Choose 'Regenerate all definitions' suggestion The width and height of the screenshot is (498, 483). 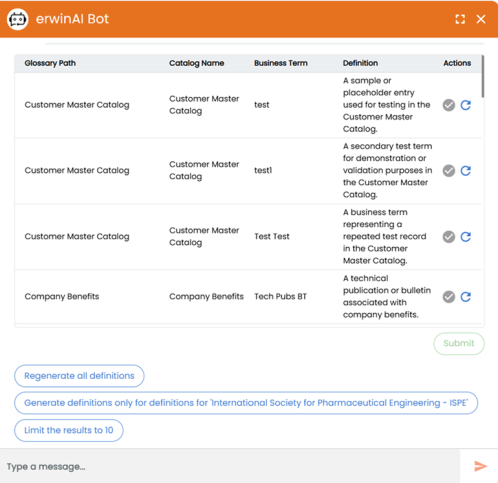(x=79, y=376)
